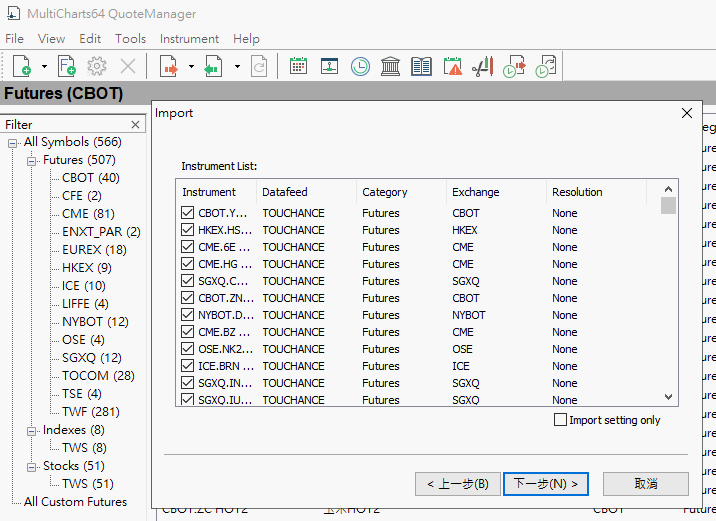
Task: Click the blue clock Time Zone icon
Action: [360, 66]
